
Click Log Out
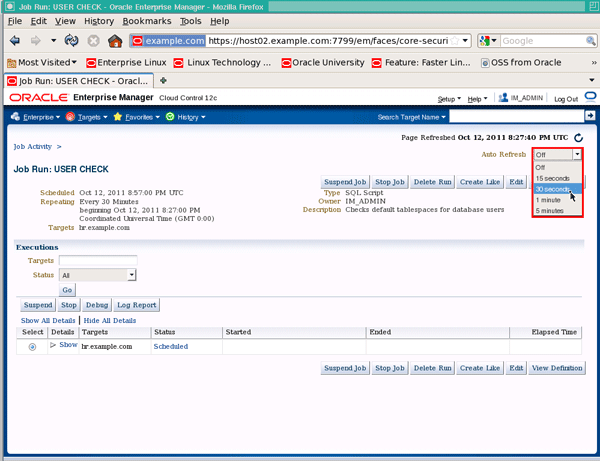coord(566,99)
